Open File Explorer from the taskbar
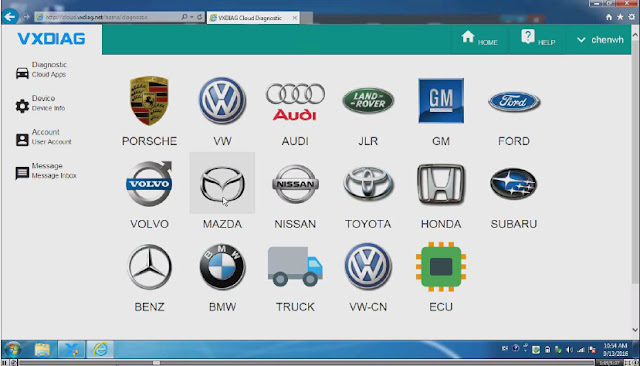The width and height of the screenshot is (640, 366). (x=42, y=350)
